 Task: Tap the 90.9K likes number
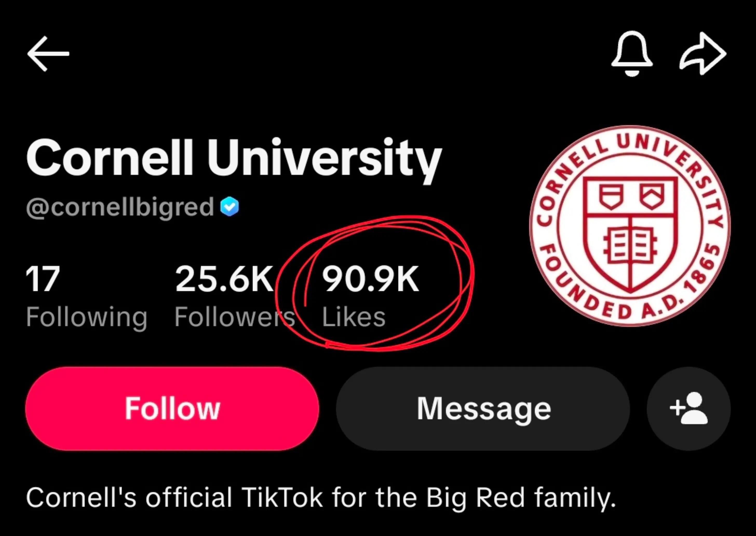pyautogui.click(x=370, y=279)
